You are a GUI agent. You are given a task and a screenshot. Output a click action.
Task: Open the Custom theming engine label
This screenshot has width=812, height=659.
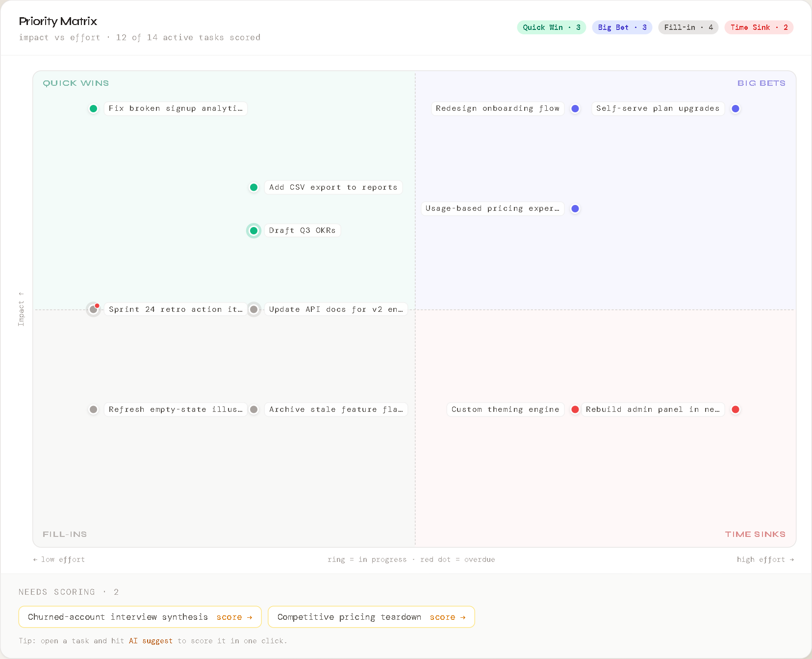click(506, 409)
